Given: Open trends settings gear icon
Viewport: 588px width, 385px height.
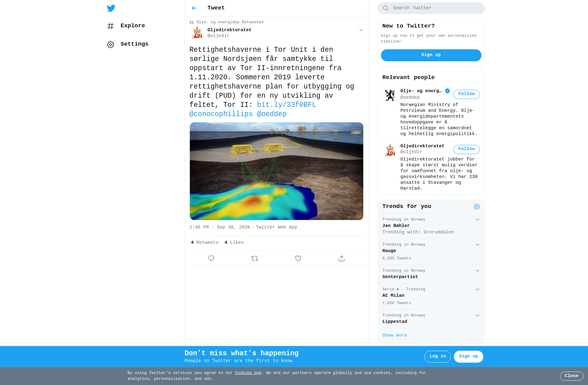Looking at the screenshot, I should [x=477, y=207].
